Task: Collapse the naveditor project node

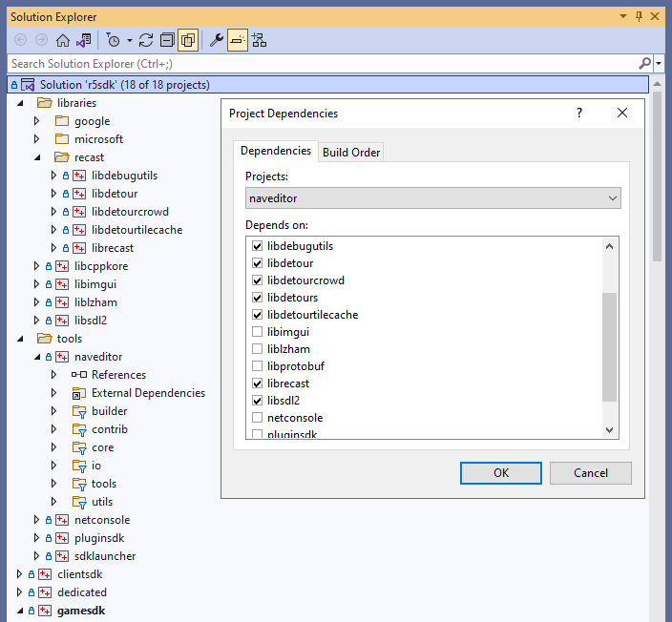Action: (x=37, y=357)
